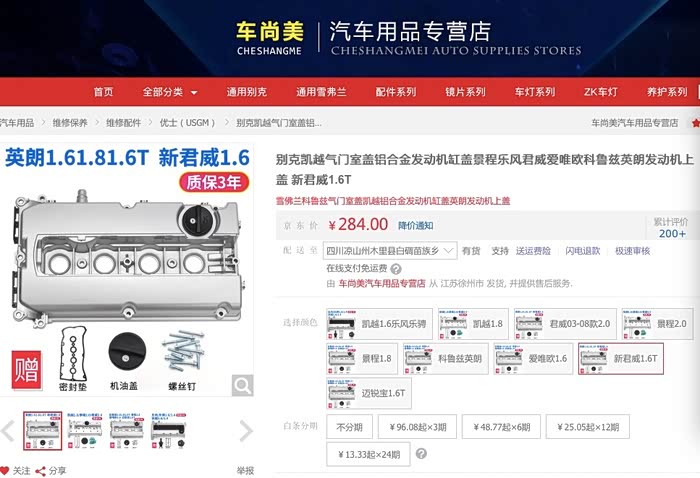Image resolution: width=700 pixels, height=478 pixels.
Task: Select the 不分期 installment option
Action: point(350,427)
